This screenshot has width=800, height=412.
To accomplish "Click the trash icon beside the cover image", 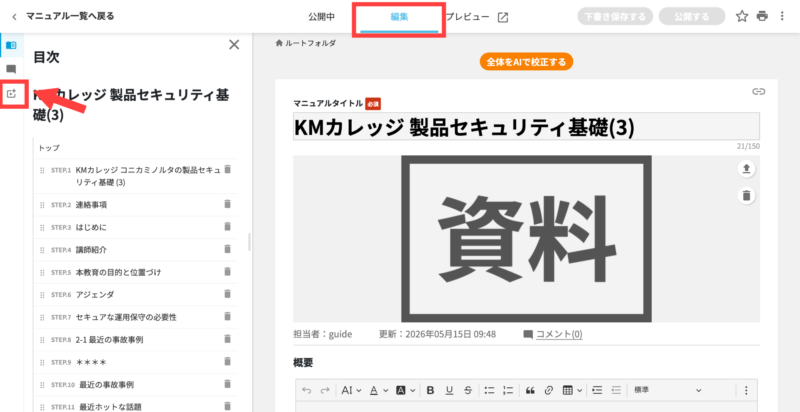I will (746, 195).
